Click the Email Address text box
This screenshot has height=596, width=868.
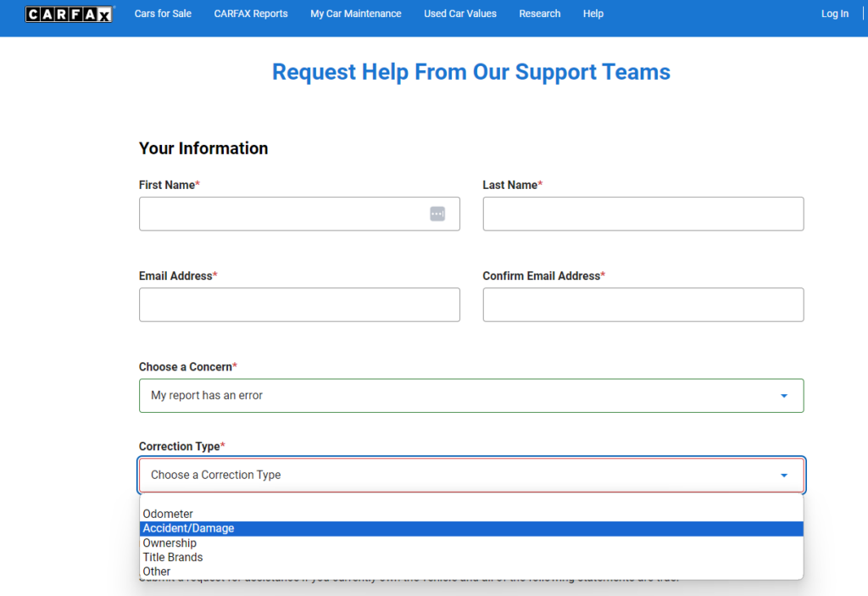(x=299, y=304)
